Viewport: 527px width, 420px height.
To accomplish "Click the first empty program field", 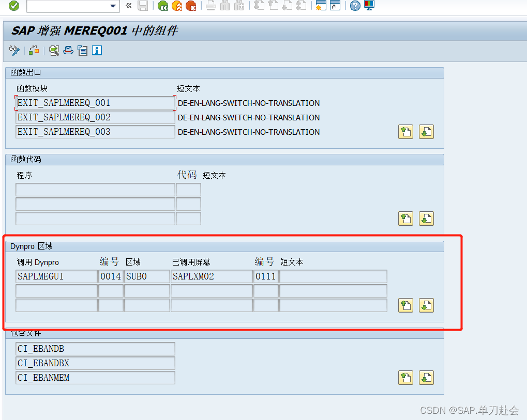I will [95, 190].
